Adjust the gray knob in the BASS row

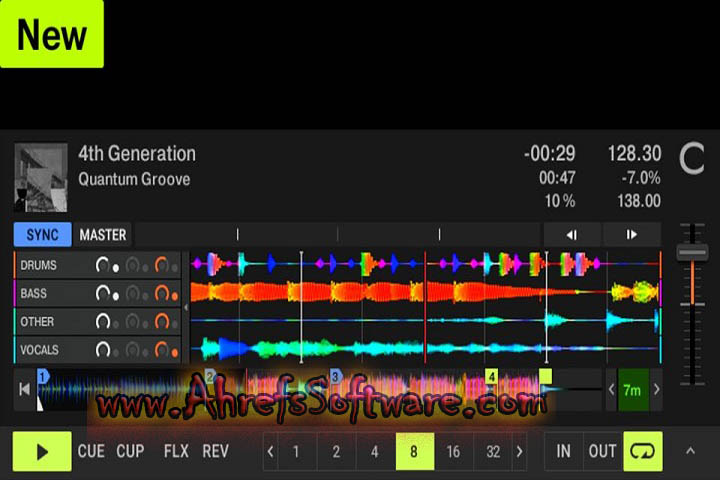(x=132, y=293)
